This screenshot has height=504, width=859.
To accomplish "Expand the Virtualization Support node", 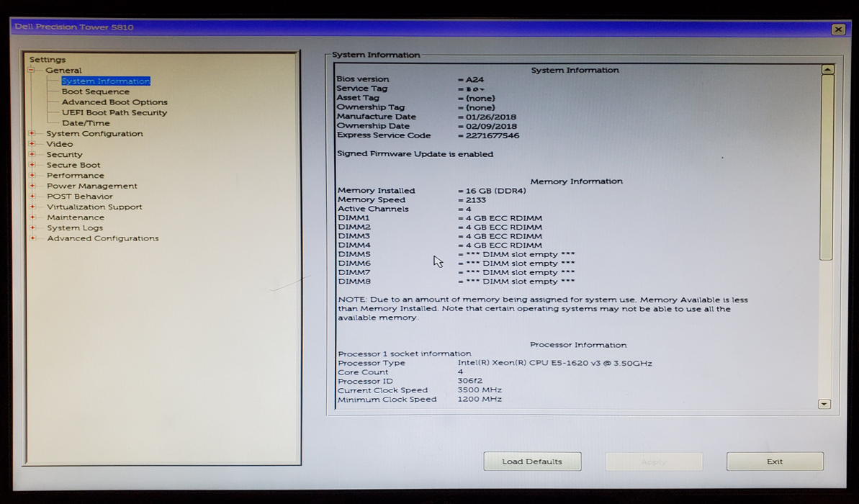I will (32, 207).
